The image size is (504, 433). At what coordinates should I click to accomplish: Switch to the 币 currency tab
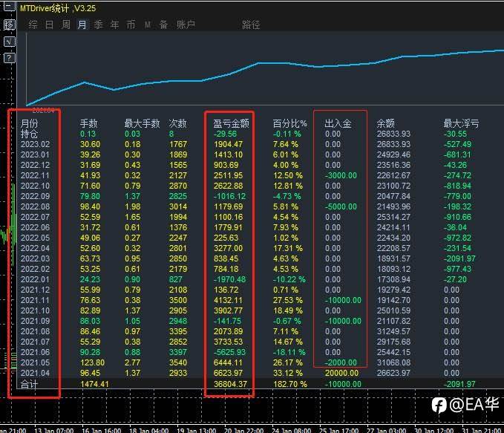click(131, 25)
